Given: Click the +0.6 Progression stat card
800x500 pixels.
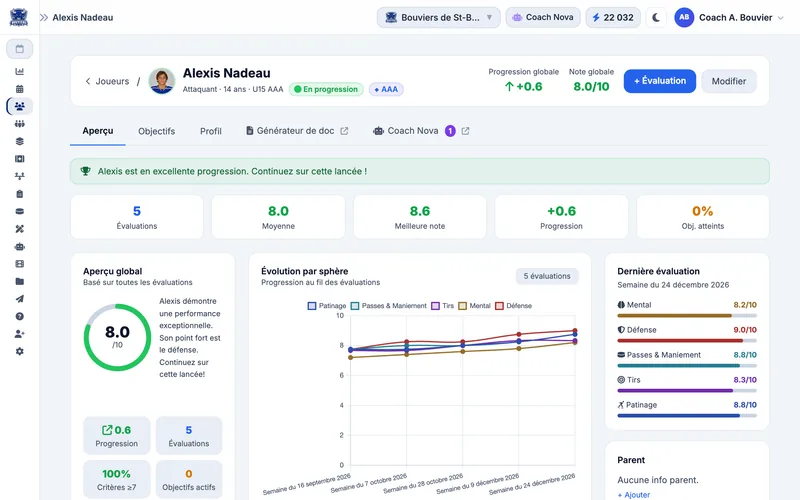Looking at the screenshot, I should (x=561, y=217).
